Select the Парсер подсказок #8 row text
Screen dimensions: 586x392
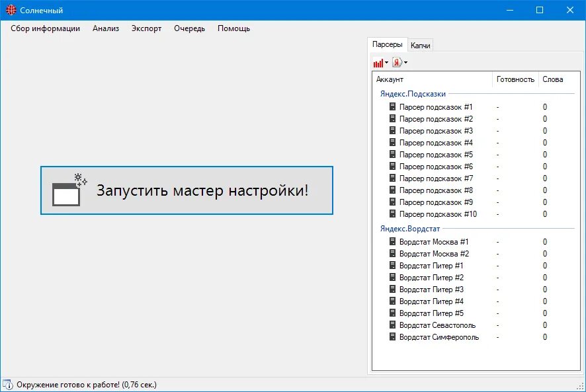pos(436,190)
